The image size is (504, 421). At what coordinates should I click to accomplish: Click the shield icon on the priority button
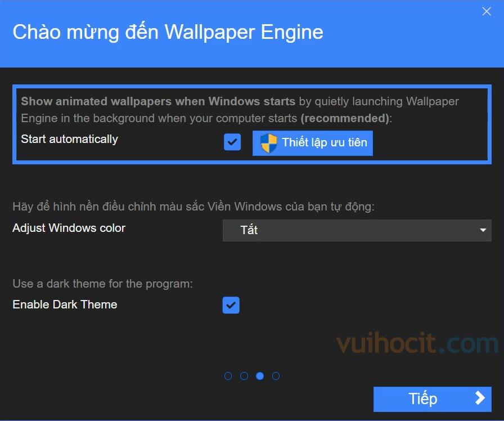click(x=268, y=143)
